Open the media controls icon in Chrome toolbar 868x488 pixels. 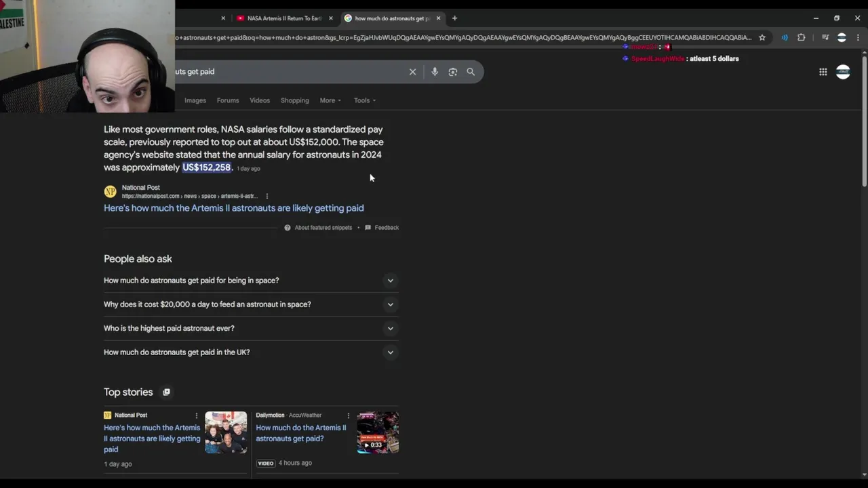click(x=825, y=37)
